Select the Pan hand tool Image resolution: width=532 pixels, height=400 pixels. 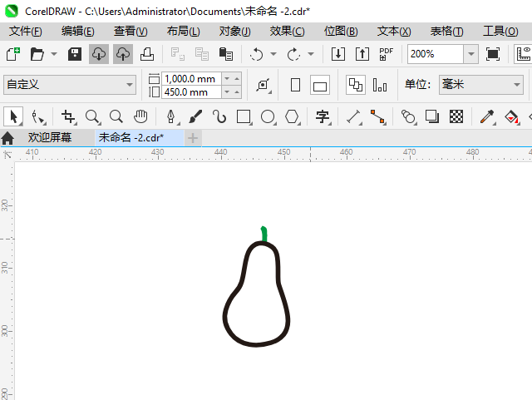point(140,116)
